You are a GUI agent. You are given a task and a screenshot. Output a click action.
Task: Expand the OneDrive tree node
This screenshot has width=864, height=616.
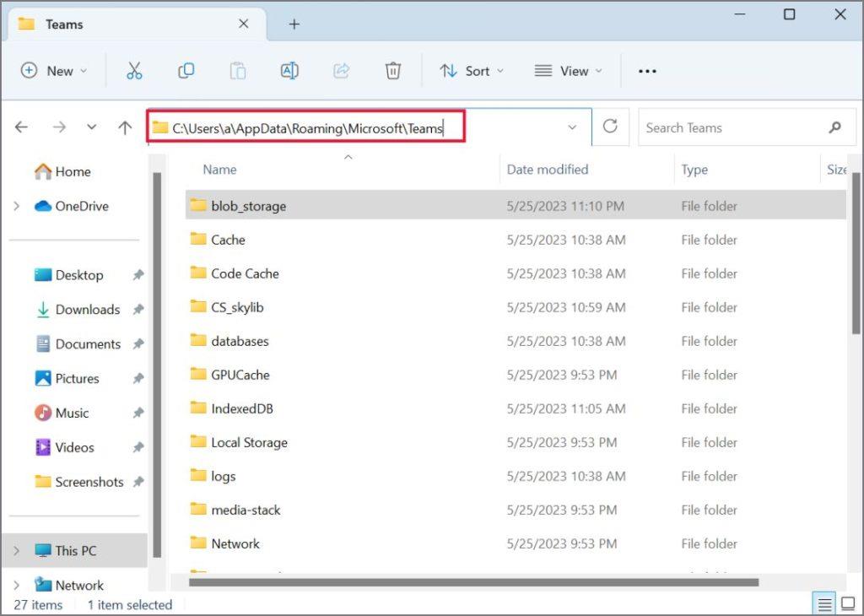point(17,206)
